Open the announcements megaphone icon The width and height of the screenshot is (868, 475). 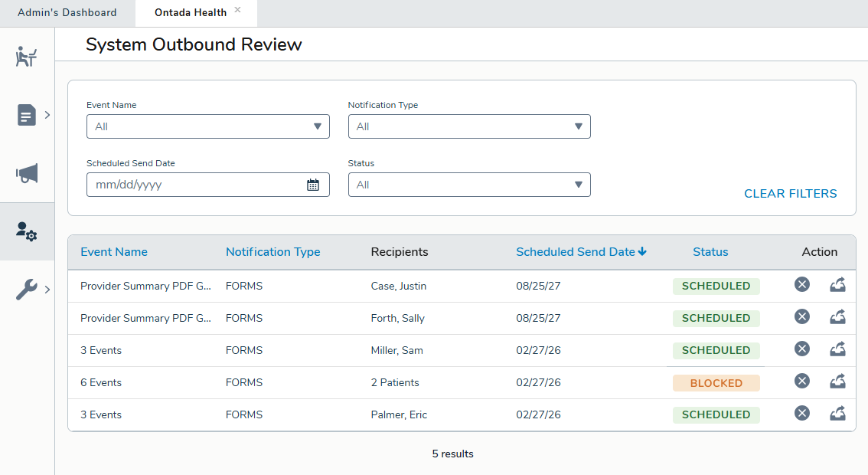(26, 174)
